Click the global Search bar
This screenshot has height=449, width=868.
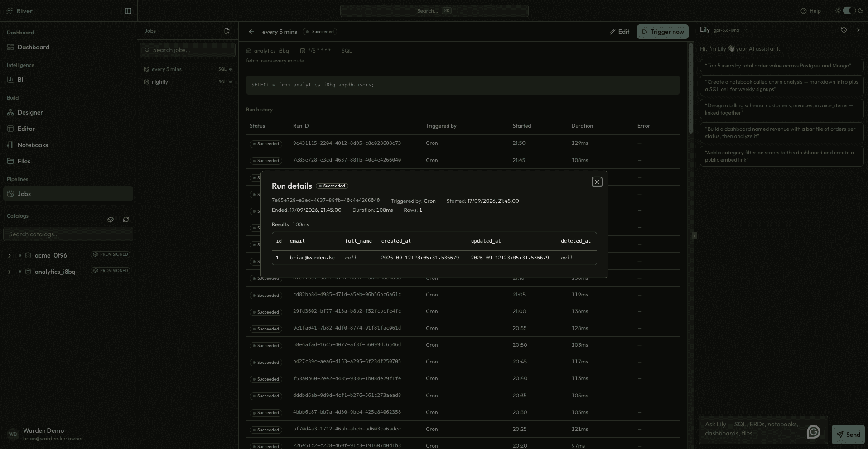[x=434, y=11]
